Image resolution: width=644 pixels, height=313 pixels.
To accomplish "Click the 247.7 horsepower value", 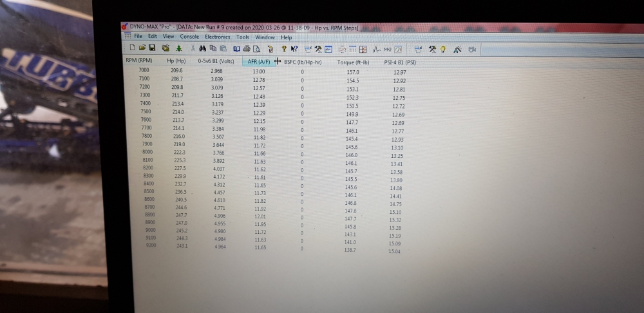I will click(x=182, y=215).
